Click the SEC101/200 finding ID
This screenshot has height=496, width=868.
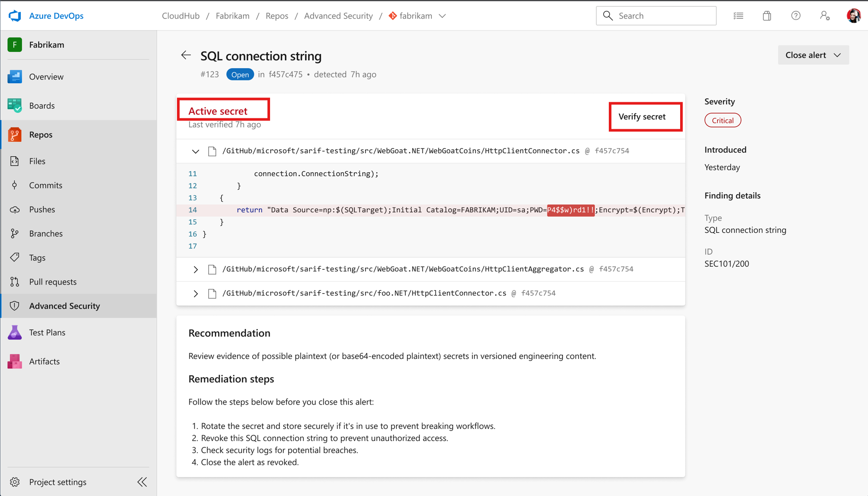click(x=727, y=264)
